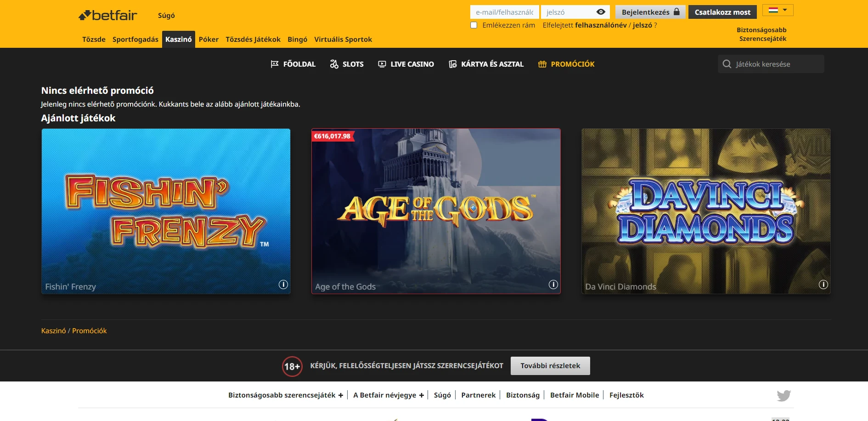The height and width of the screenshot is (421, 868).
Task: Switch to the Póker tab
Action: [x=209, y=40]
